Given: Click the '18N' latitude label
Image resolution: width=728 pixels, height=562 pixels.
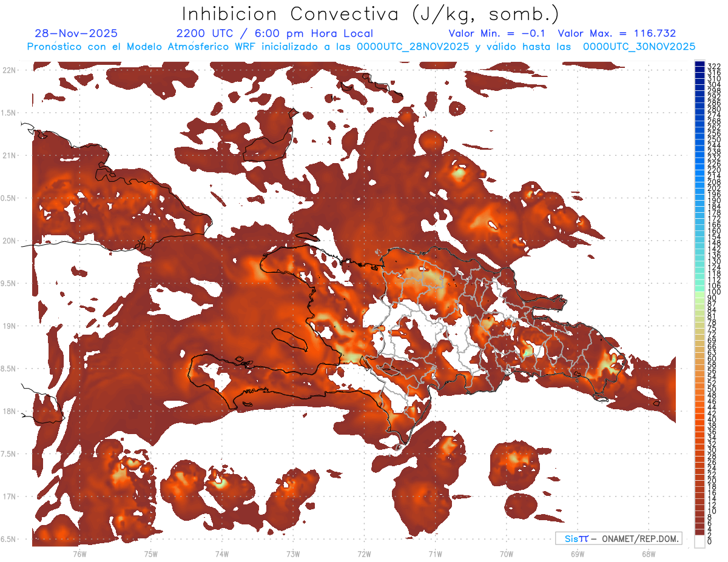Looking at the screenshot, I should 9,412.
